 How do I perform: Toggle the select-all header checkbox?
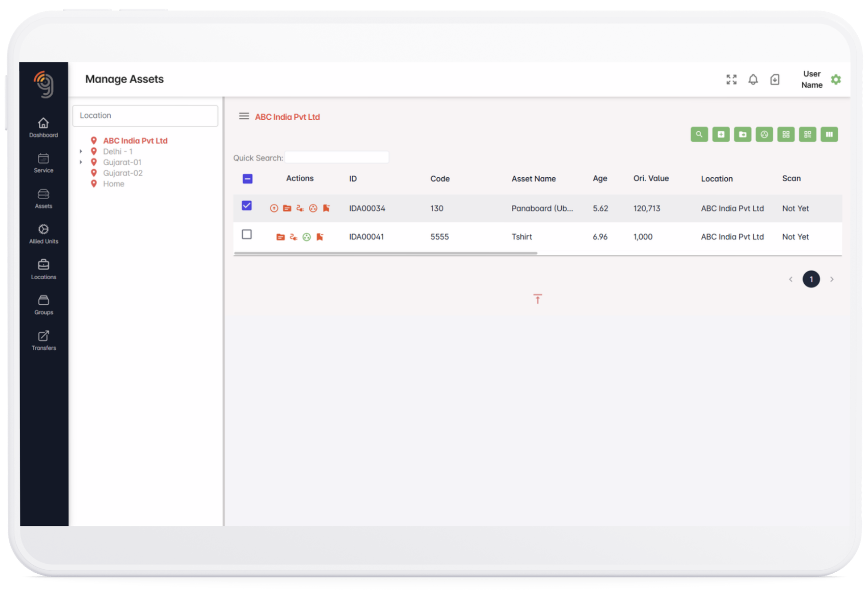click(x=248, y=179)
